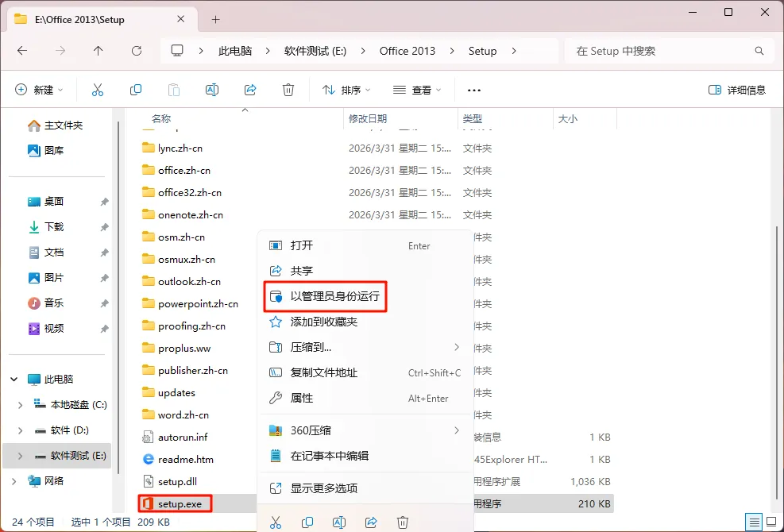The width and height of the screenshot is (784, 532).
Task: Open the 新建 dropdown
Action: (39, 90)
